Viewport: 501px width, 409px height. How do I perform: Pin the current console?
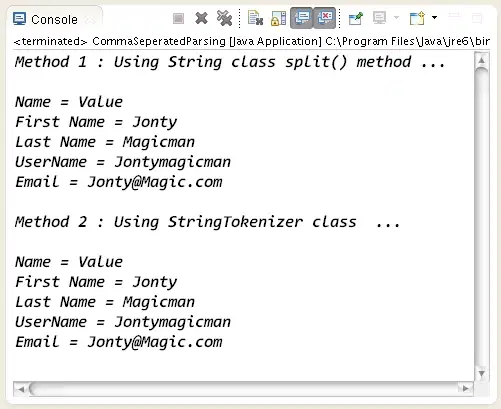(x=355, y=18)
